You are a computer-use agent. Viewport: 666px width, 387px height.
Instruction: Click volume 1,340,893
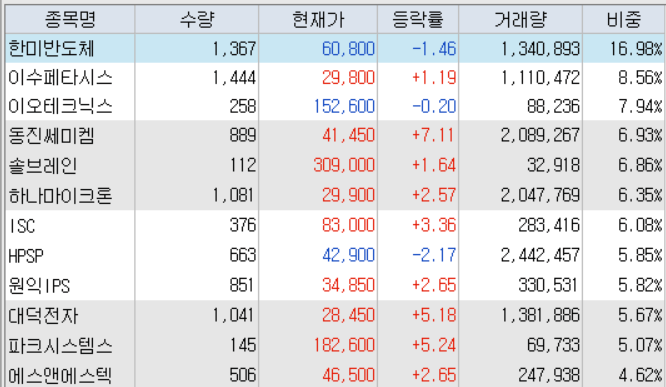pos(540,49)
